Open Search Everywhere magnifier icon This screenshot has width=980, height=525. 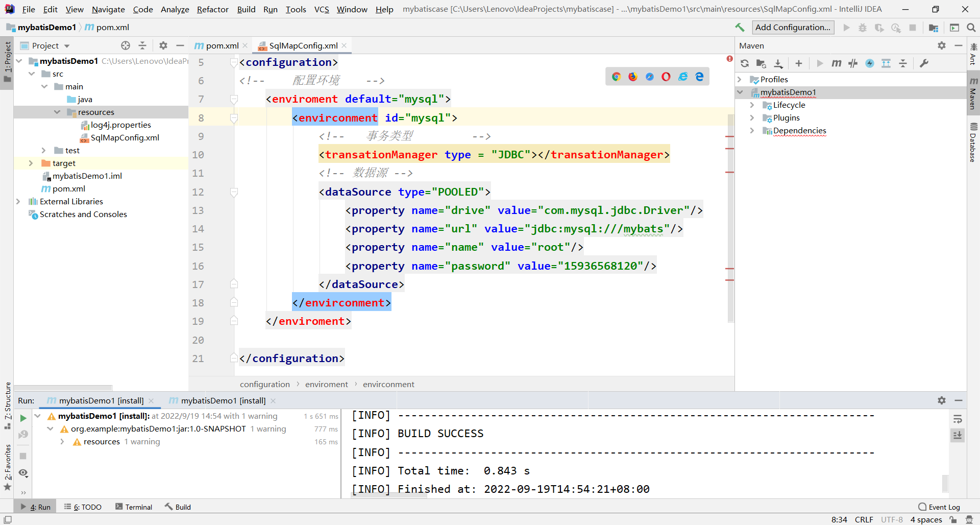point(971,28)
